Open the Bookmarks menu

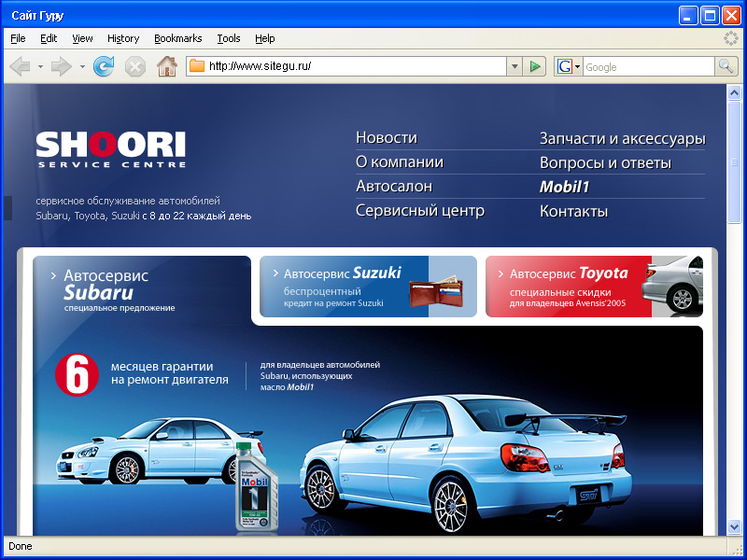click(x=177, y=38)
